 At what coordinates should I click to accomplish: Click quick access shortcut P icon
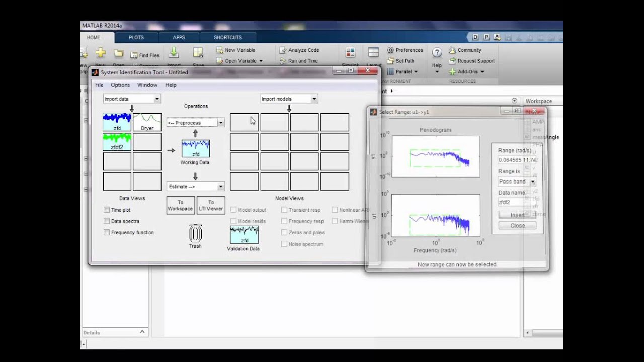[x=486, y=37]
